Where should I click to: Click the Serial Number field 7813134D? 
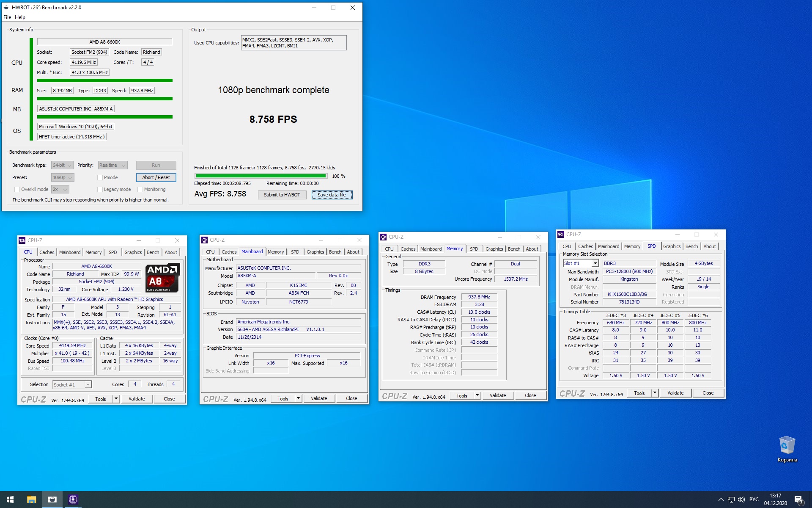click(x=629, y=302)
